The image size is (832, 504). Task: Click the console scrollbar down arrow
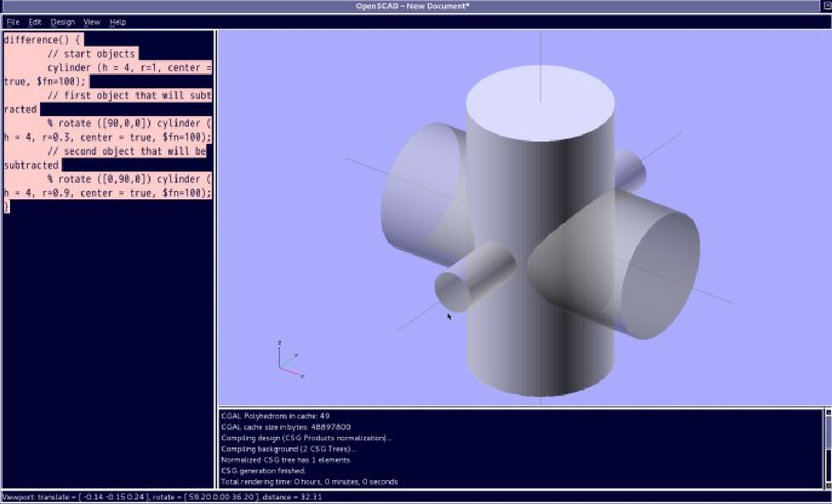point(828,485)
